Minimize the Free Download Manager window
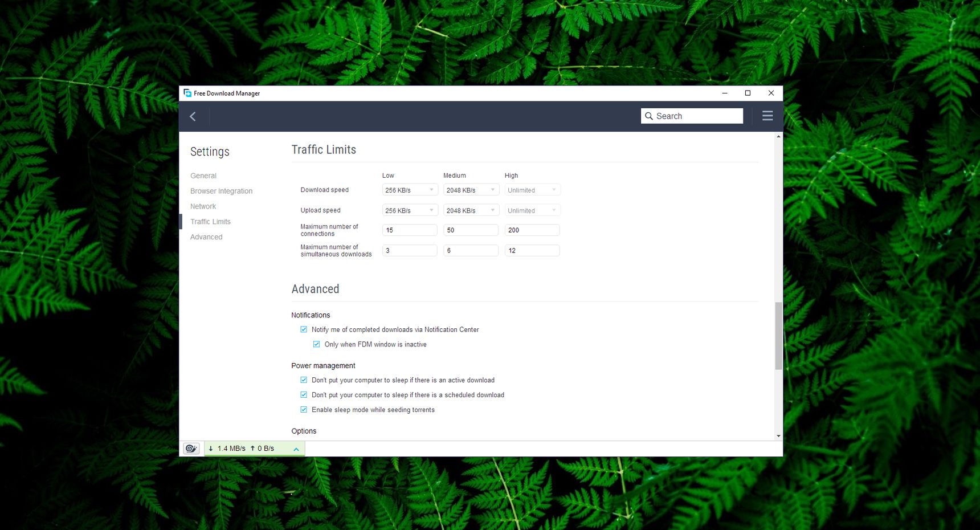The image size is (980, 530). tap(725, 93)
